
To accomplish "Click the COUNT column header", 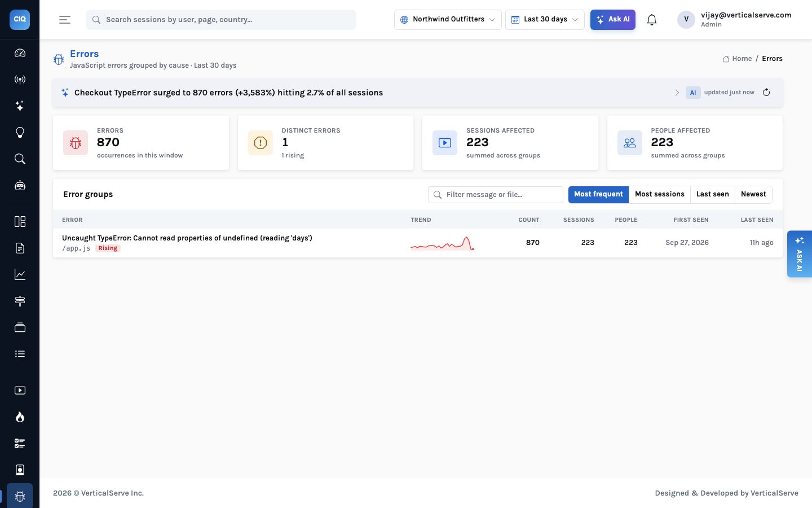I will 529,220.
